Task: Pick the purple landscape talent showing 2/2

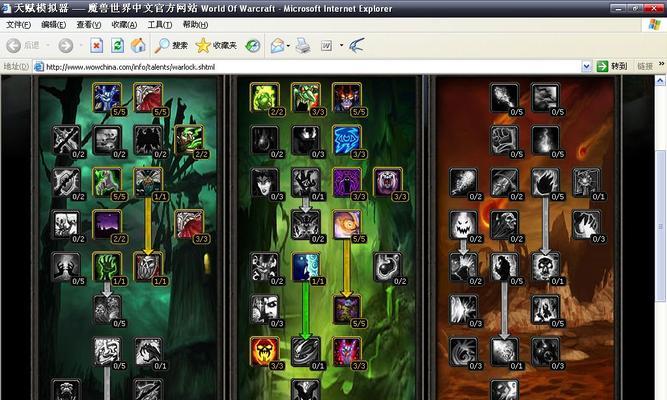Action: point(106,223)
